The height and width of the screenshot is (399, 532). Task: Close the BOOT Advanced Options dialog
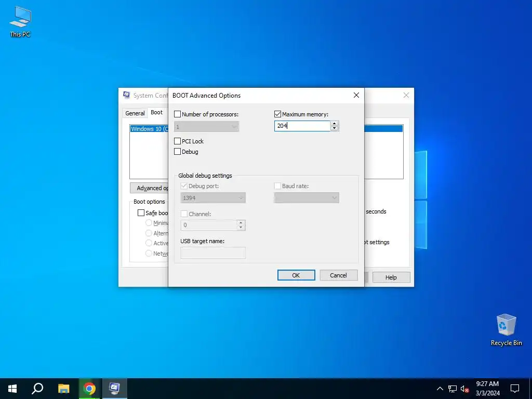point(356,96)
